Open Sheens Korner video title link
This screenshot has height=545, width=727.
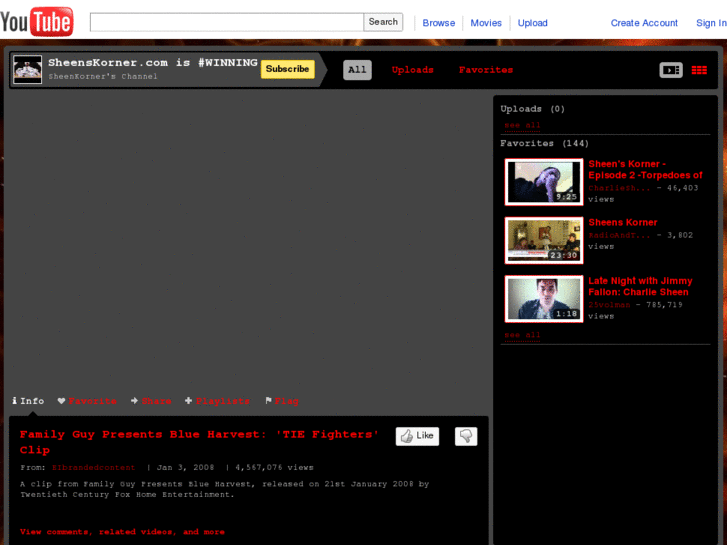coord(623,222)
